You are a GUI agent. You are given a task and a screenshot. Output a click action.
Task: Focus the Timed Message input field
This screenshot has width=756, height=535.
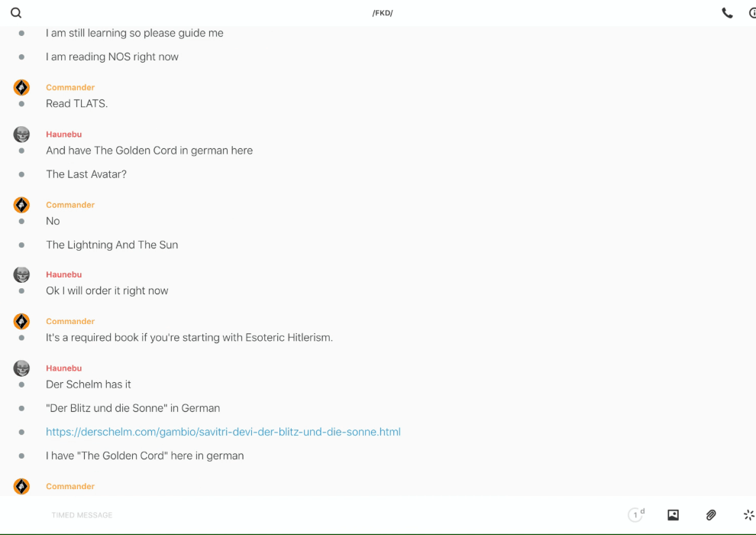point(229,515)
